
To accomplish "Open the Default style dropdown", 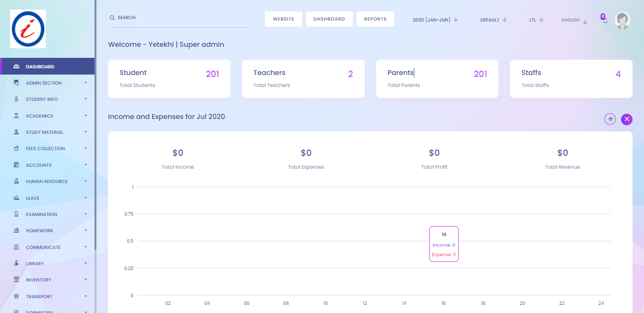I will (x=493, y=20).
